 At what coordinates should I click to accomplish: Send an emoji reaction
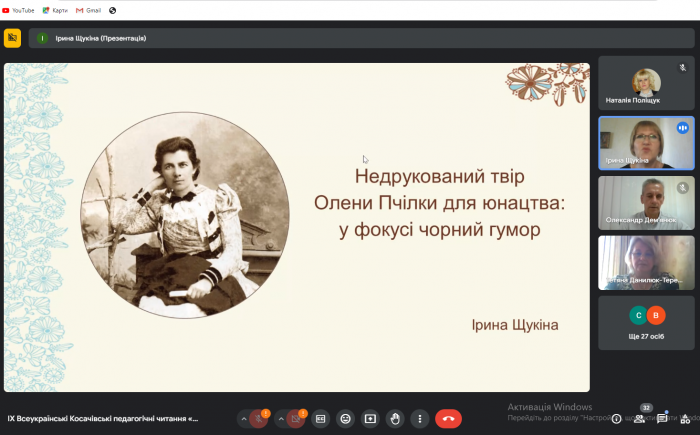[x=345, y=419]
